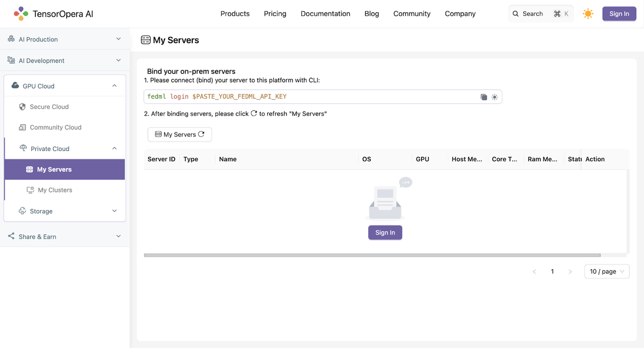The width and height of the screenshot is (644, 348).
Task: Expand the AI Development section chevron
Action: coord(119,60)
